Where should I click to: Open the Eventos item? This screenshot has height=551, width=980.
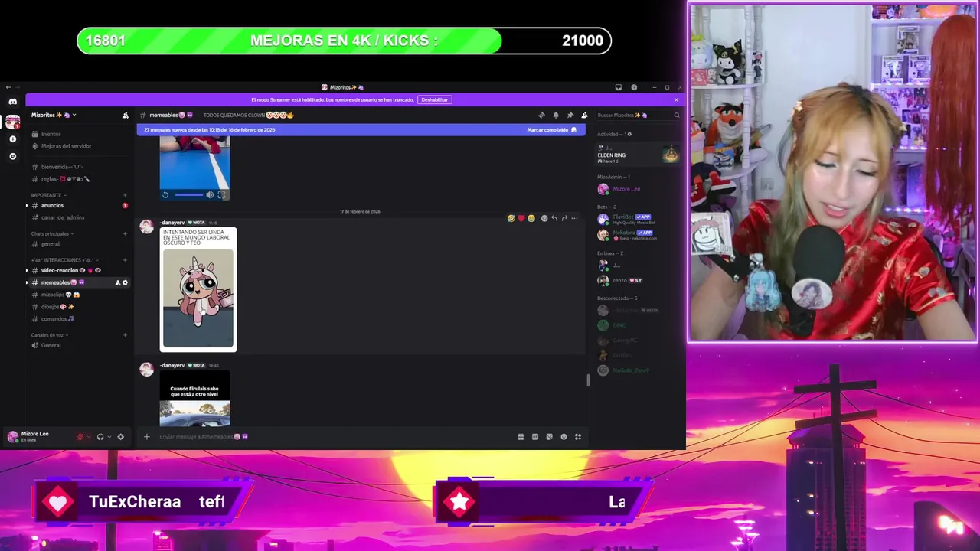point(78,134)
